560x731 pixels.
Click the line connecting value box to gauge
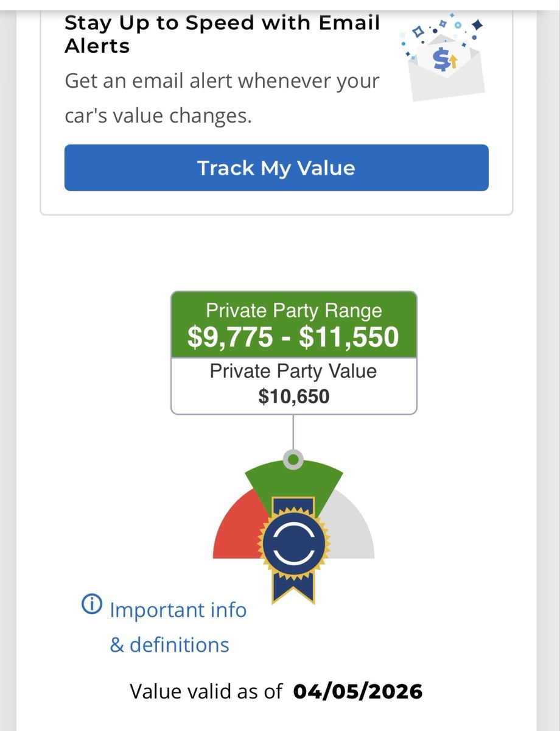[293, 433]
